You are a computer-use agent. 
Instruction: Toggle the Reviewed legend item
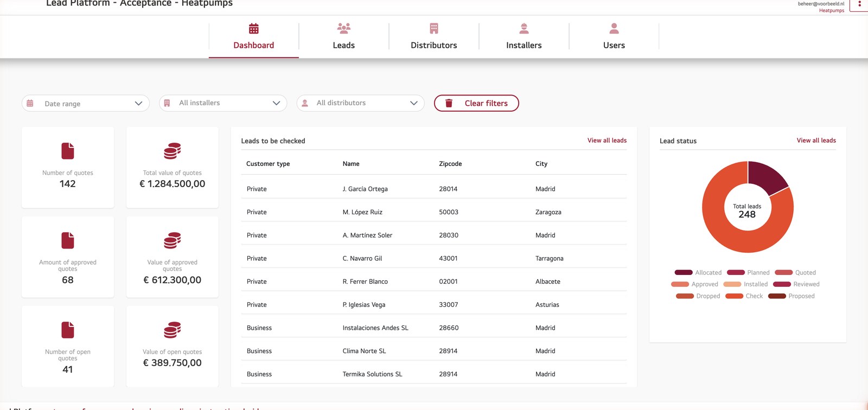[x=796, y=284]
